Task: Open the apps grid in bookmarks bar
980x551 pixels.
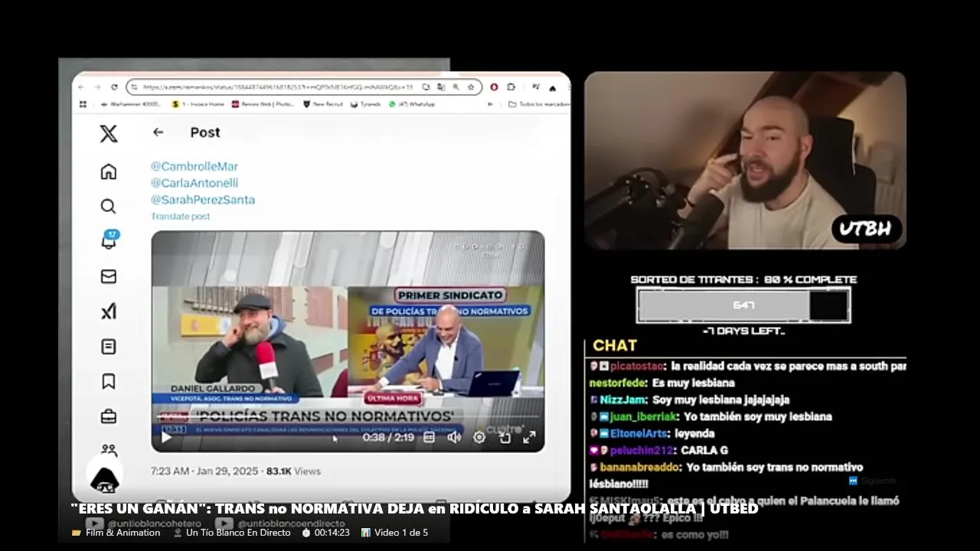Action: (x=83, y=104)
